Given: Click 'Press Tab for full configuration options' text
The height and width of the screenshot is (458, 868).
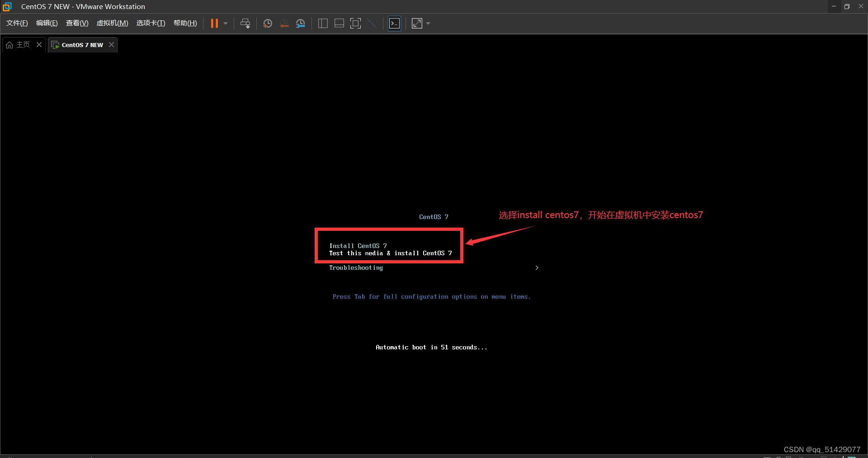Looking at the screenshot, I should [x=432, y=297].
